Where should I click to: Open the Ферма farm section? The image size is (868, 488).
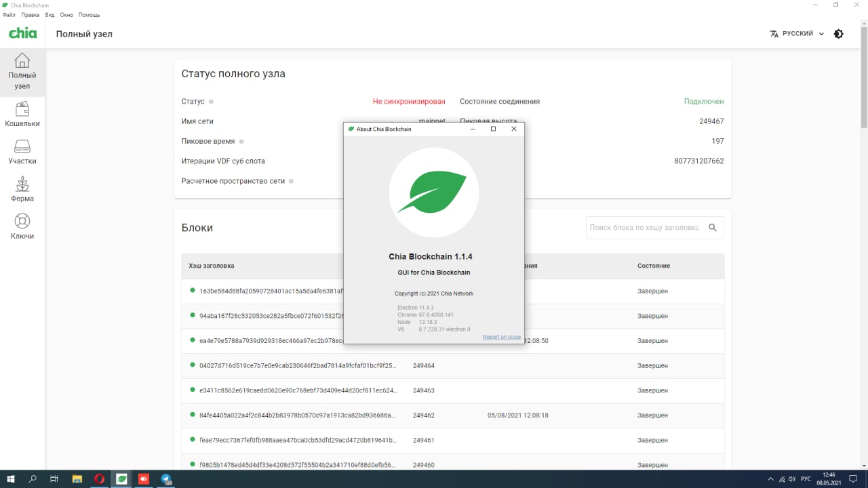pyautogui.click(x=22, y=190)
